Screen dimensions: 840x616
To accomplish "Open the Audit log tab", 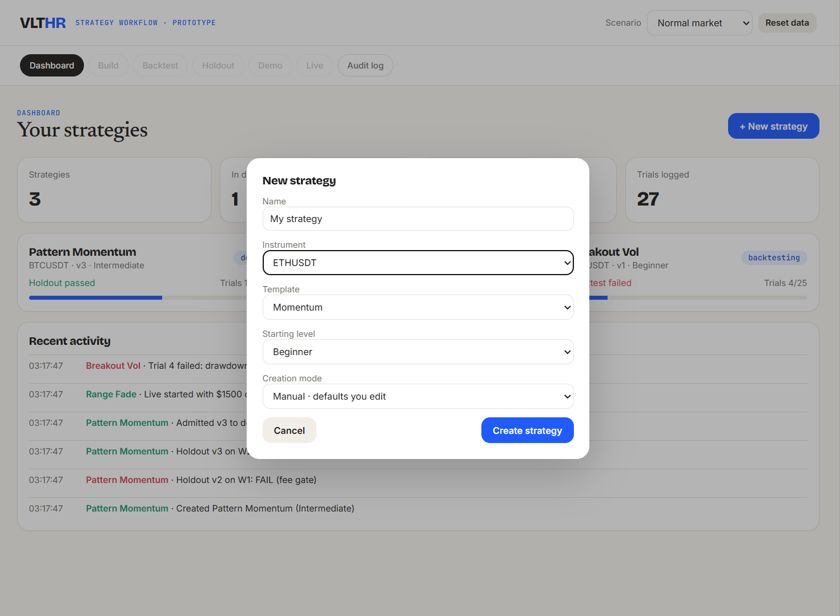I will (365, 66).
